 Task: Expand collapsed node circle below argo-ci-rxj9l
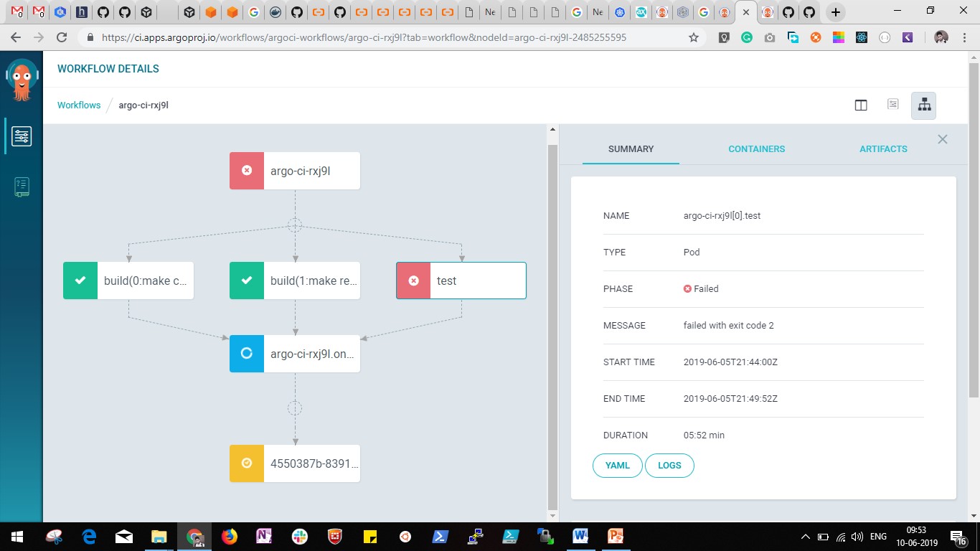295,225
